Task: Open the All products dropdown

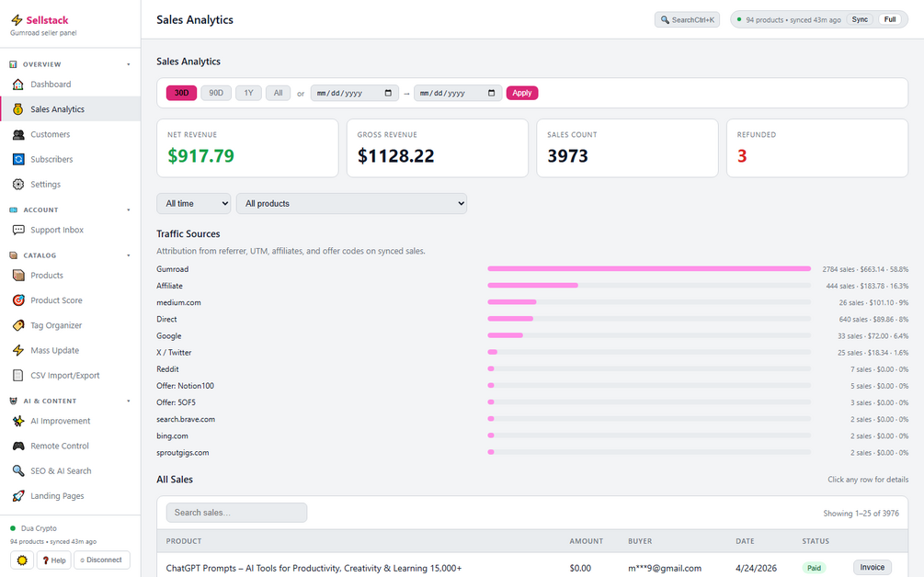Action: pyautogui.click(x=352, y=204)
